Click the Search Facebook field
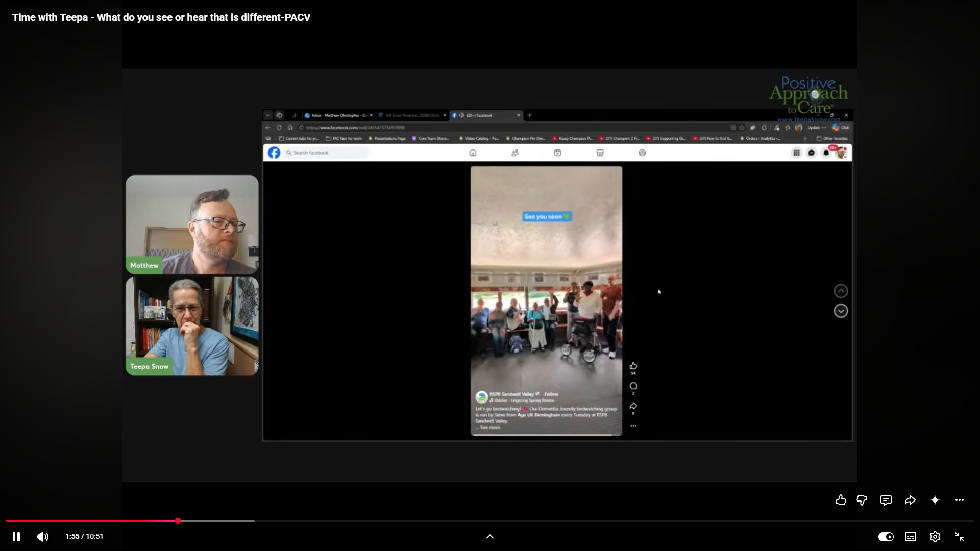The width and height of the screenshot is (980, 551). (x=327, y=153)
